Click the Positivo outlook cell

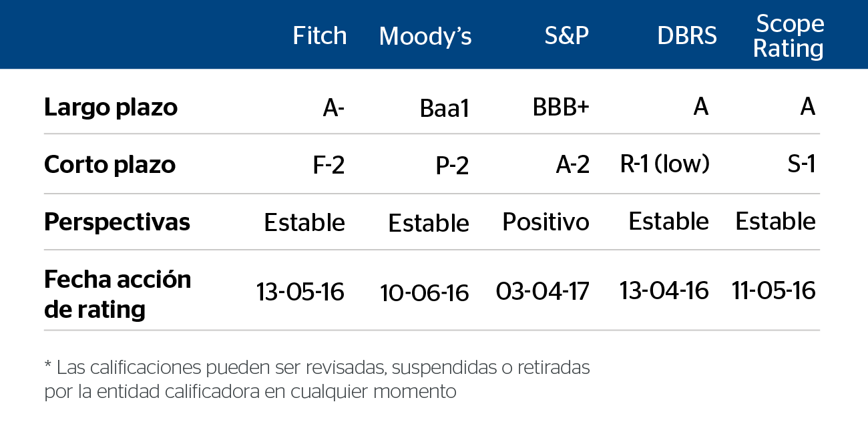[546, 222]
